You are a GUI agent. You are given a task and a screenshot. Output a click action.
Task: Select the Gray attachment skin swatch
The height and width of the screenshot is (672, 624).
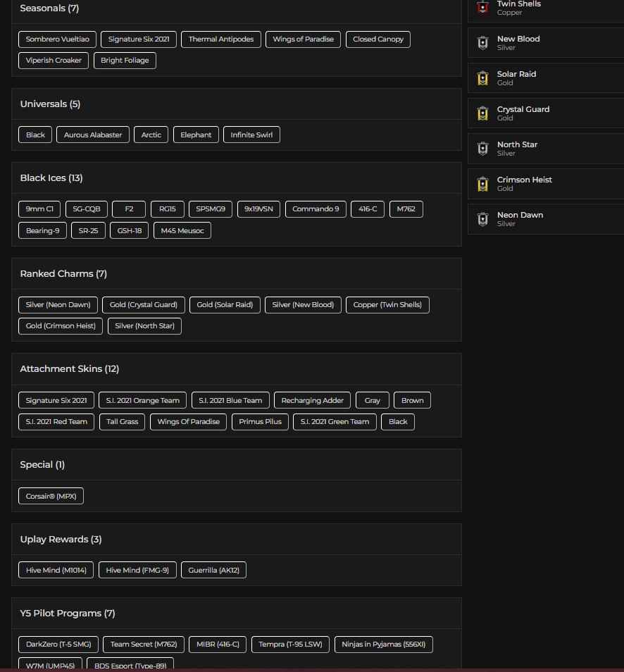(372, 399)
